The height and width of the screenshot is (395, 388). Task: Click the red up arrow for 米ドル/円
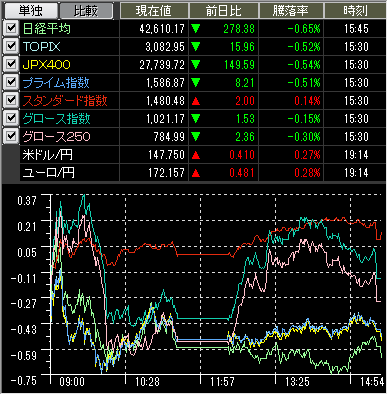point(196,155)
